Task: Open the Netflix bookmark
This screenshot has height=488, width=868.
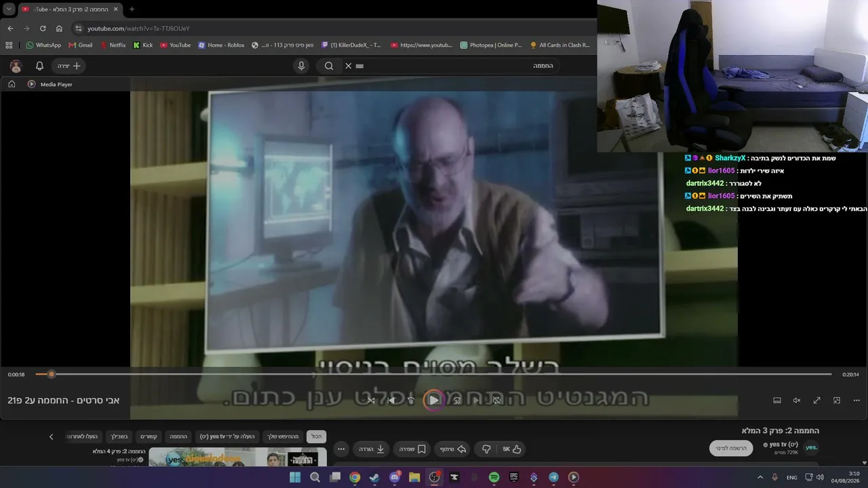Action: 113,45
